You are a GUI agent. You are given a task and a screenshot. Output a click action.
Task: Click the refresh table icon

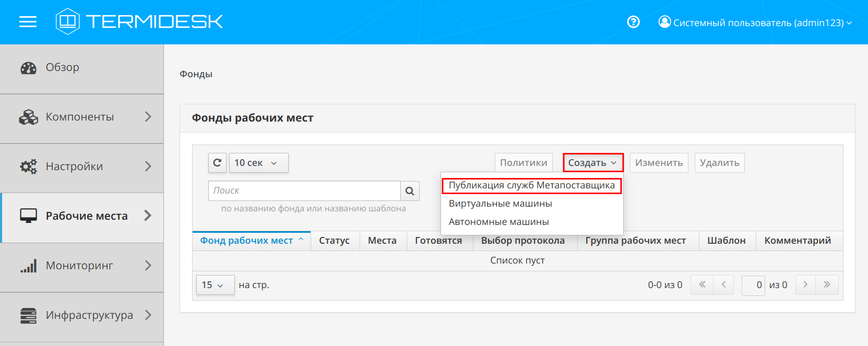(217, 163)
